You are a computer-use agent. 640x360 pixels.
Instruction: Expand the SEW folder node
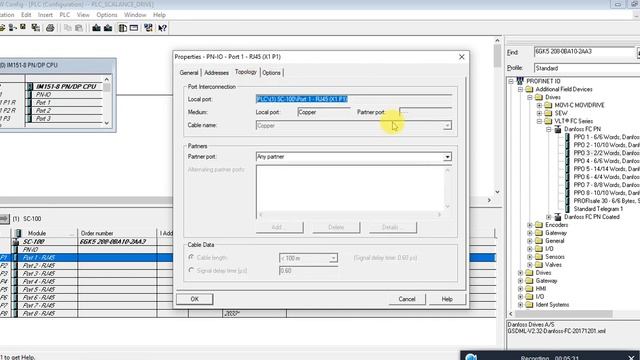[539, 113]
